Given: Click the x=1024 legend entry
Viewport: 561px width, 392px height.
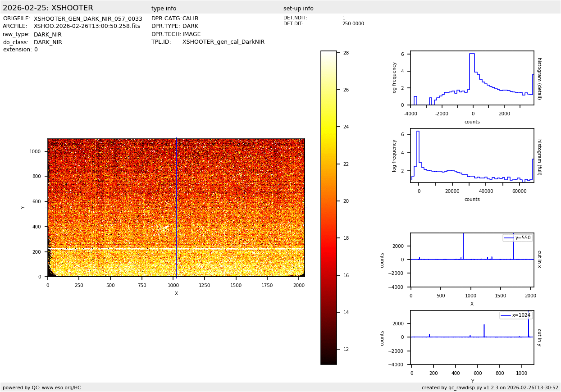Looking at the screenshot, I should pos(516,315).
